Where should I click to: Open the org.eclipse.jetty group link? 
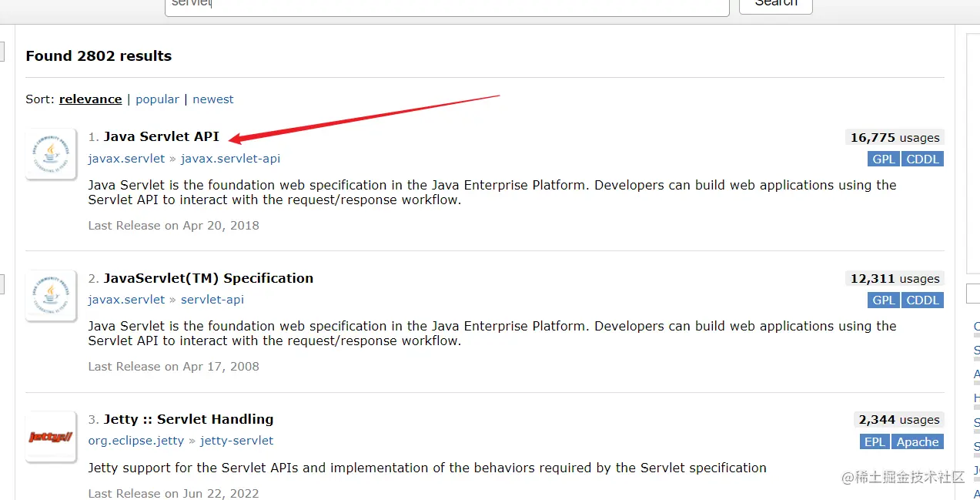(x=136, y=441)
